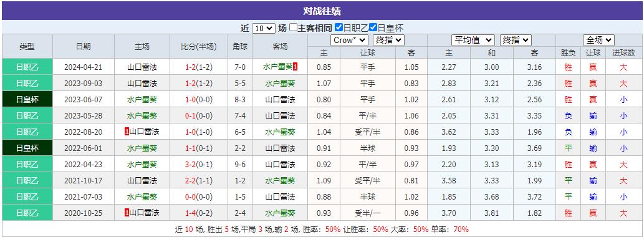Open the Crow* bookmaker dropdown
This screenshot has width=644, height=237.
[349, 41]
